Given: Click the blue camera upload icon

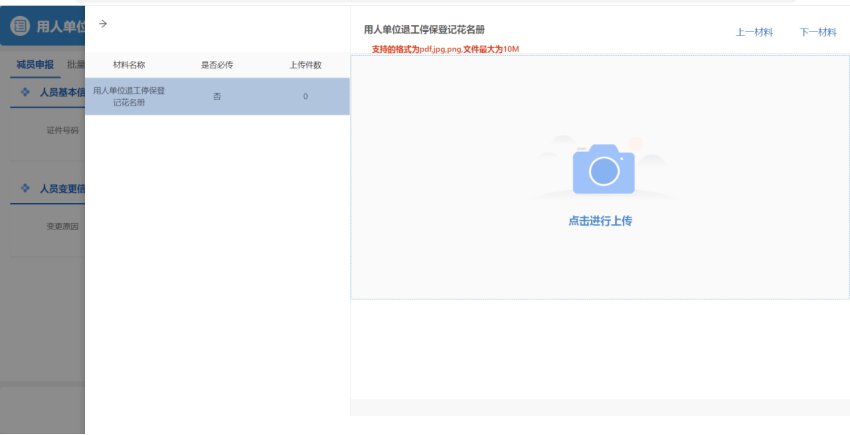Looking at the screenshot, I should 603,169.
